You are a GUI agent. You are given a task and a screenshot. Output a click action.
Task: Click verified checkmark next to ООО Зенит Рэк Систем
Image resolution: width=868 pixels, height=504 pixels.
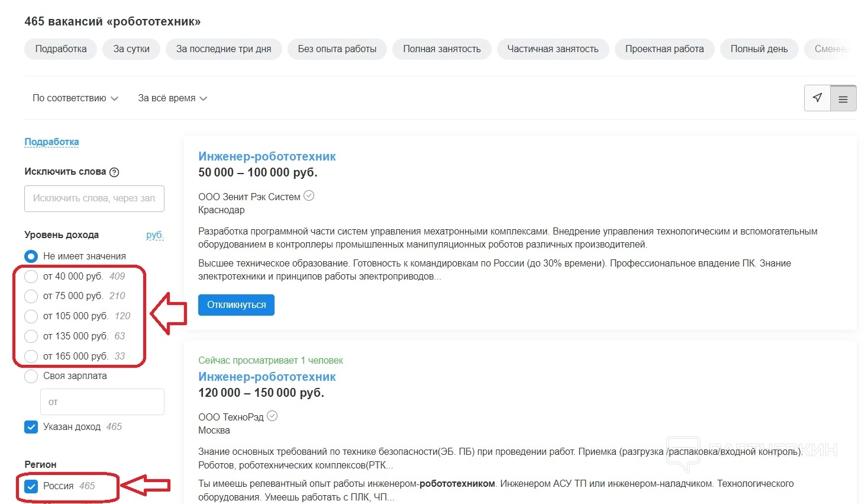click(x=309, y=196)
